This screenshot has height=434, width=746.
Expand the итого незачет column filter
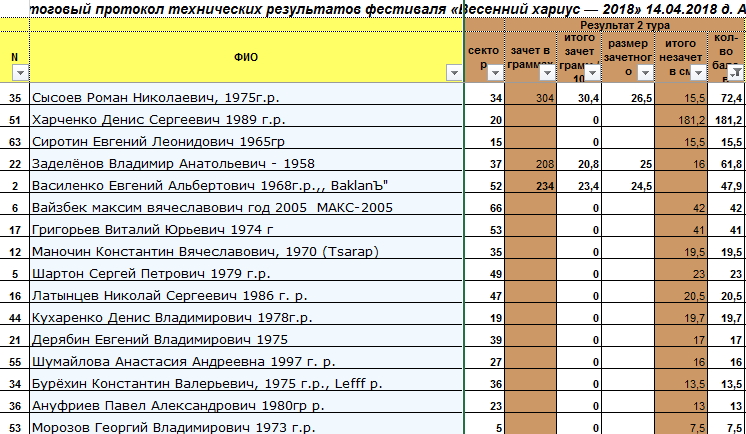click(x=699, y=73)
